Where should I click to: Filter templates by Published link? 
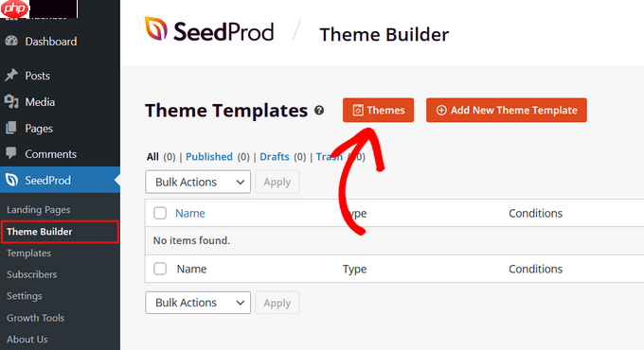209,157
